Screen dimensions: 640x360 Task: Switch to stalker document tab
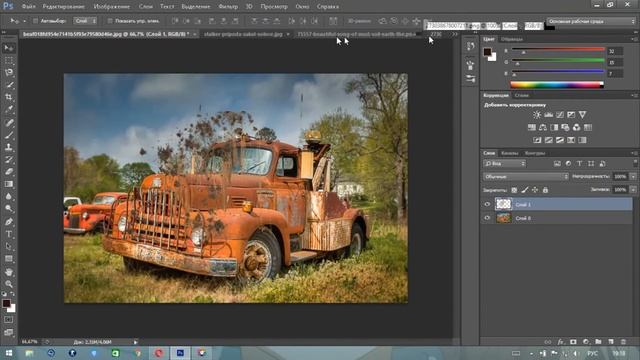[243, 34]
